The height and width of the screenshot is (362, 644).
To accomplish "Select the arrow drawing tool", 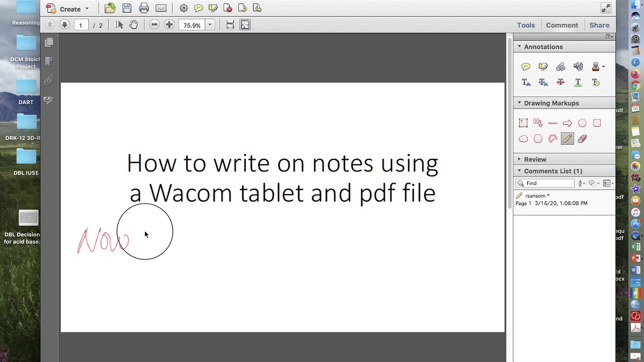I will click(568, 123).
